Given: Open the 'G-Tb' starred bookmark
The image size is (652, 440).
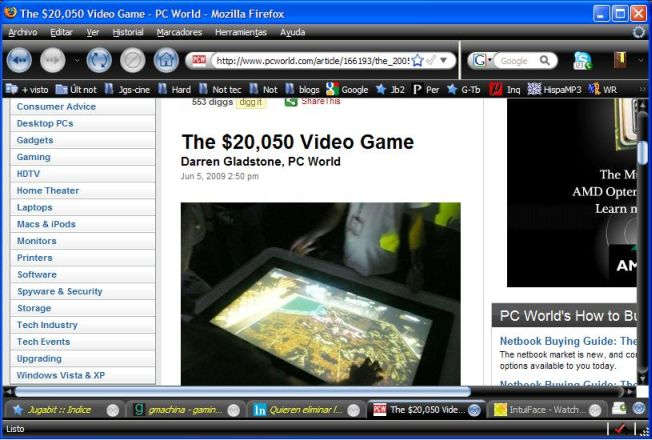Looking at the screenshot, I should click(464, 89).
